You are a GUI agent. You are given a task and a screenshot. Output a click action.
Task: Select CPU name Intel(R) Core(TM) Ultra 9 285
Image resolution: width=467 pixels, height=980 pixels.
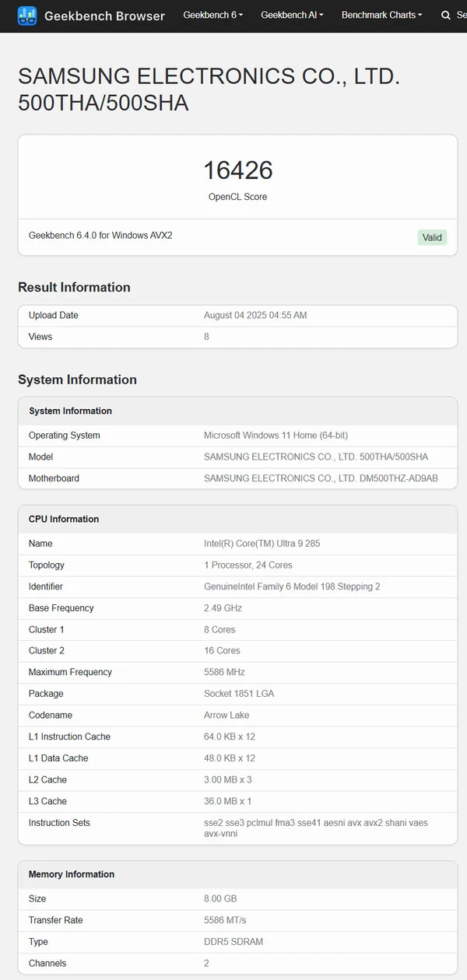[262, 544]
